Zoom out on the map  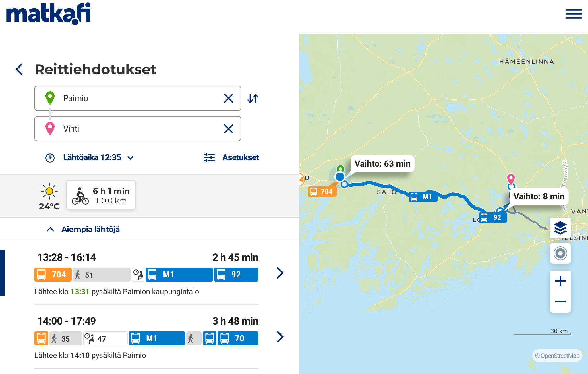560,302
